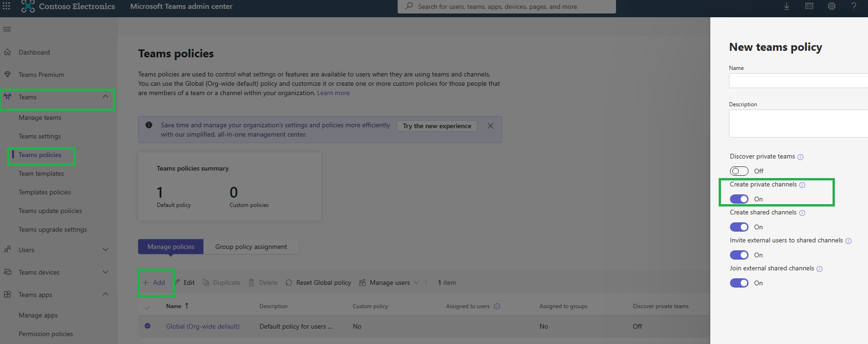This screenshot has height=344, width=868.
Task: Open Manage teams in sidebar
Action: click(x=40, y=117)
